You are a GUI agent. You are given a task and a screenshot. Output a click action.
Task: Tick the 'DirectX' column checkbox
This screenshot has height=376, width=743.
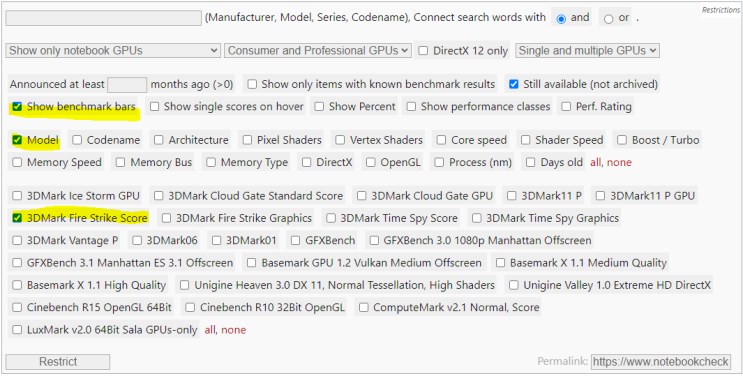[x=307, y=163]
